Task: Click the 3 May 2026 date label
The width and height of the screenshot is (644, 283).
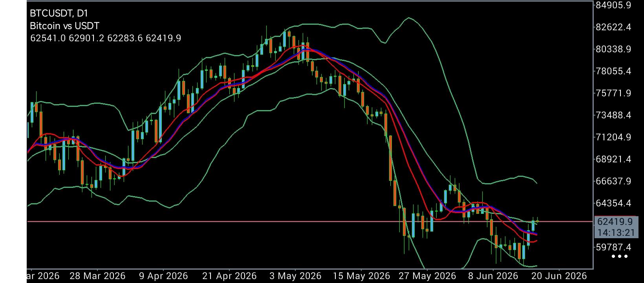Action: (x=295, y=276)
